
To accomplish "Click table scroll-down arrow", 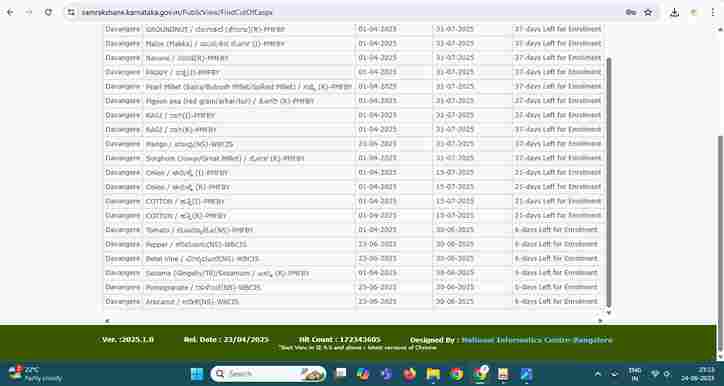I will point(609,313).
